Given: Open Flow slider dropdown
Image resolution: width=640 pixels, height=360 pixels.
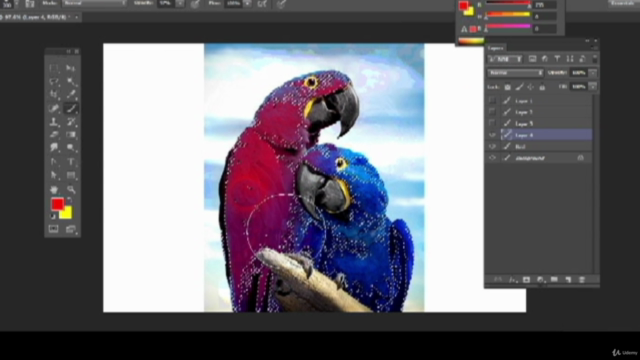Looking at the screenshot, I should (248, 3).
